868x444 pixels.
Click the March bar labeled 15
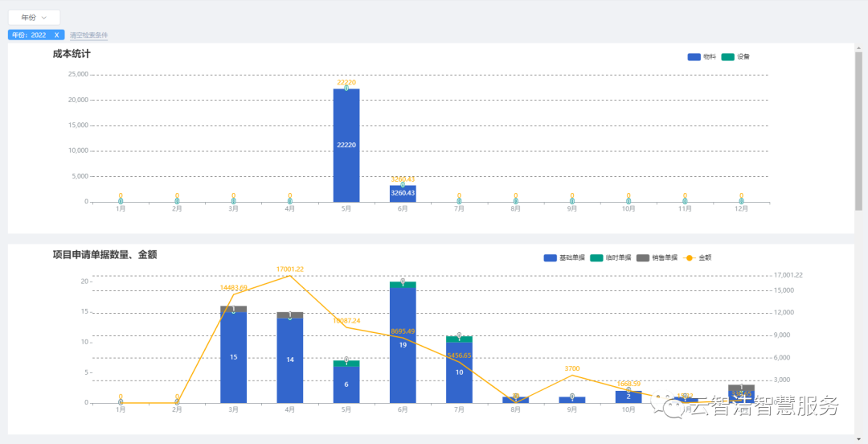pyautogui.click(x=233, y=358)
